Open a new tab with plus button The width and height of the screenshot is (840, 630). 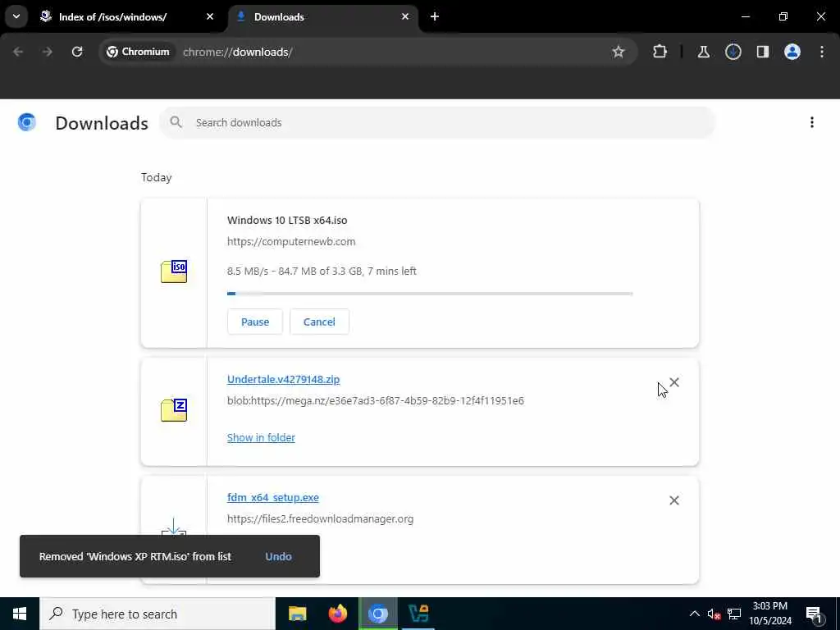pyautogui.click(x=435, y=17)
